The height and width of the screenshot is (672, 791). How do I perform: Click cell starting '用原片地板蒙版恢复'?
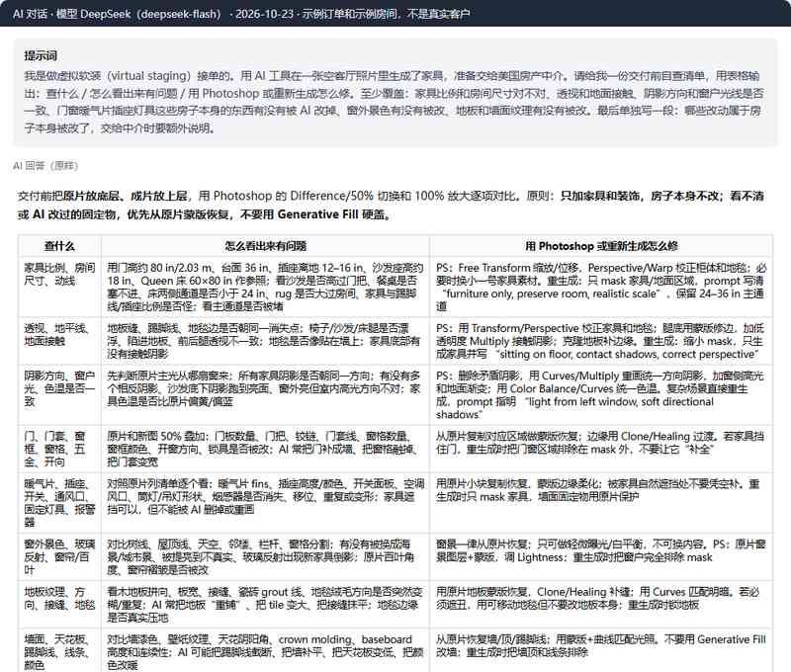click(601, 604)
